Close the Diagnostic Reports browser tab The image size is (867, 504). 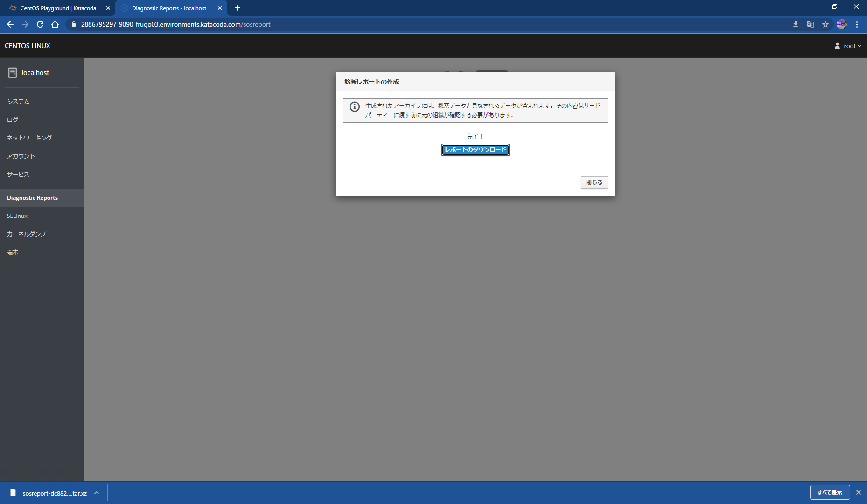pos(220,8)
